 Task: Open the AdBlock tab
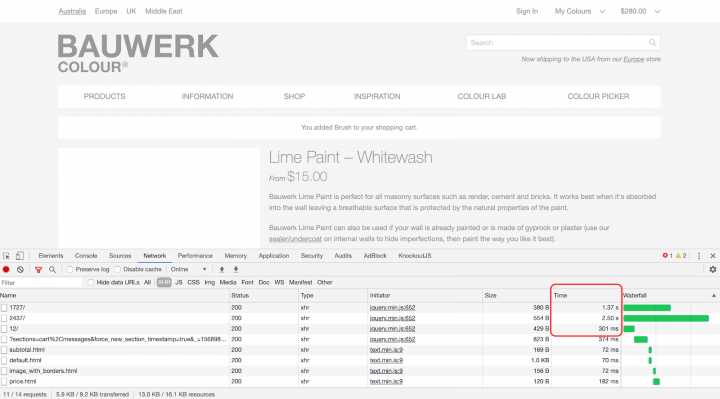click(x=375, y=256)
